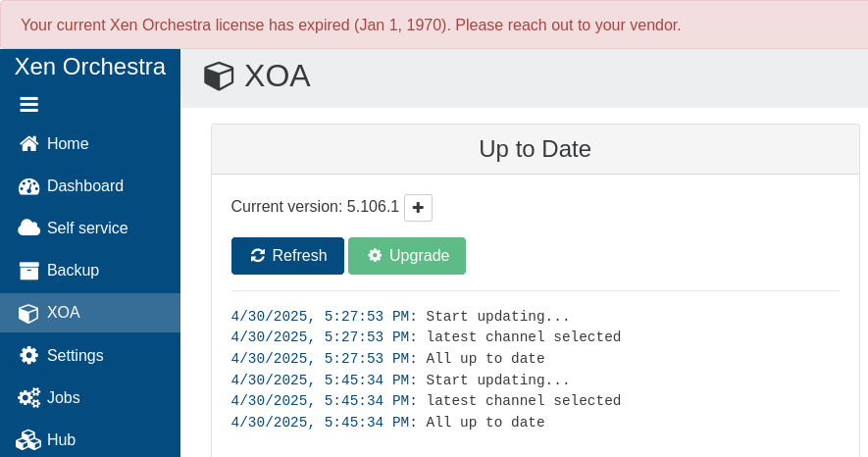Click the gear icon on Upgrade button
Screen dimensions: 868x457
(375, 255)
